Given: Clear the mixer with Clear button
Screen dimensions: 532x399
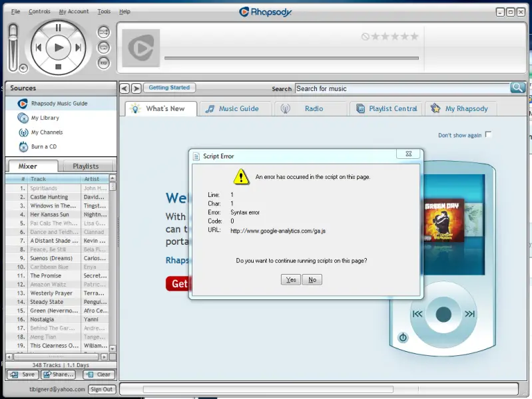Looking at the screenshot, I should [99, 374].
